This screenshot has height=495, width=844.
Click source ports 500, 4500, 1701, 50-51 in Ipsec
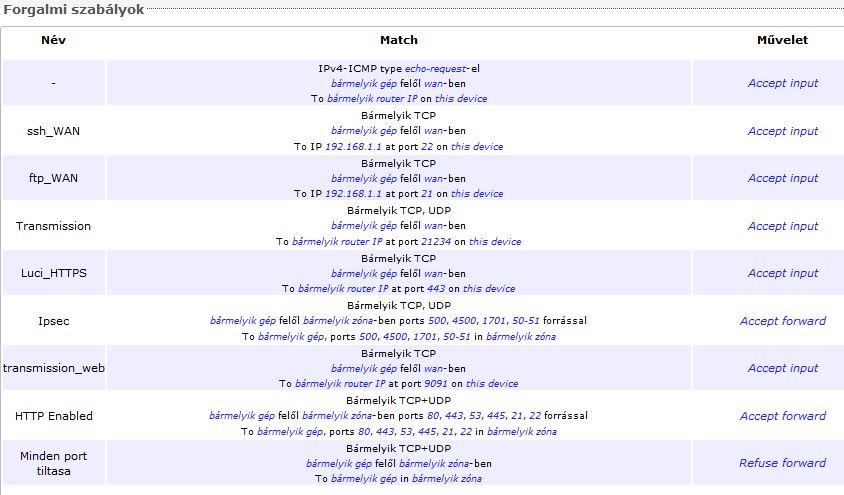(484, 321)
